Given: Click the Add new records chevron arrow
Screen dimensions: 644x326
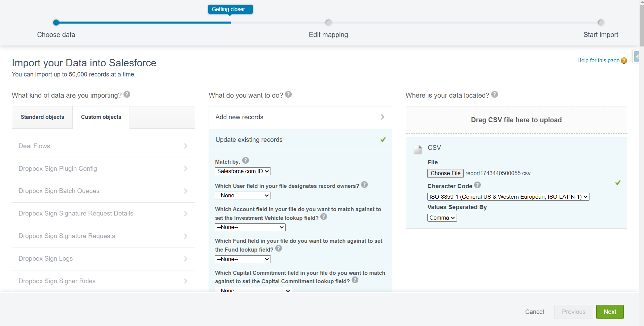Looking at the screenshot, I should pyautogui.click(x=383, y=117).
